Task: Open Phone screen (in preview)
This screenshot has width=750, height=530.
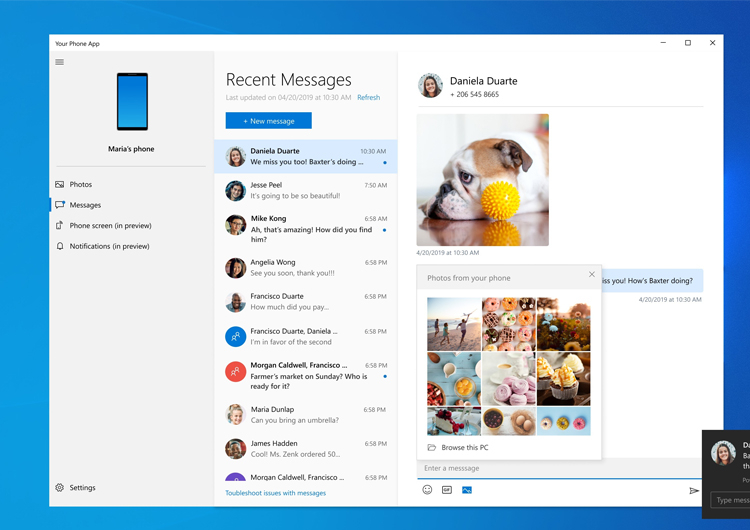Action: tap(110, 226)
